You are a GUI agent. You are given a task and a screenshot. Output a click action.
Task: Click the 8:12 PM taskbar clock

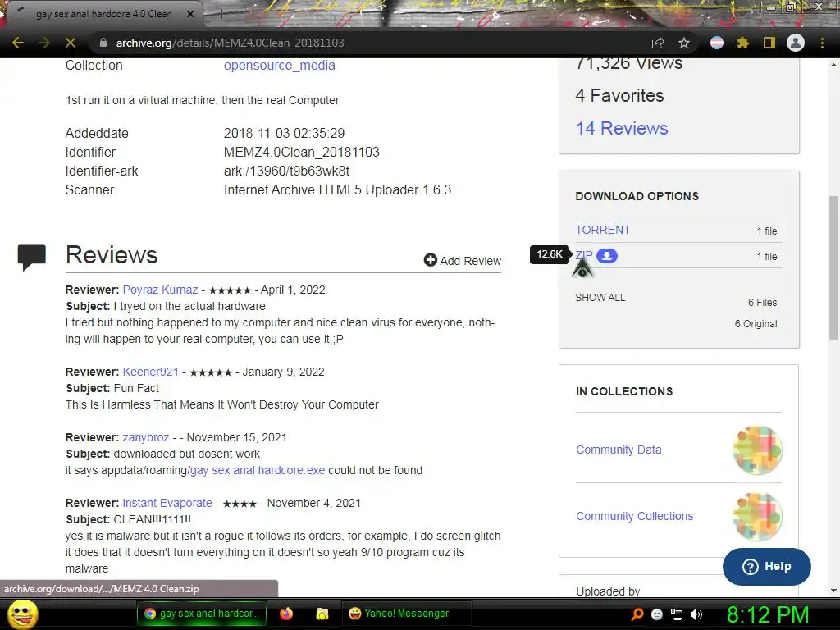pyautogui.click(x=767, y=614)
